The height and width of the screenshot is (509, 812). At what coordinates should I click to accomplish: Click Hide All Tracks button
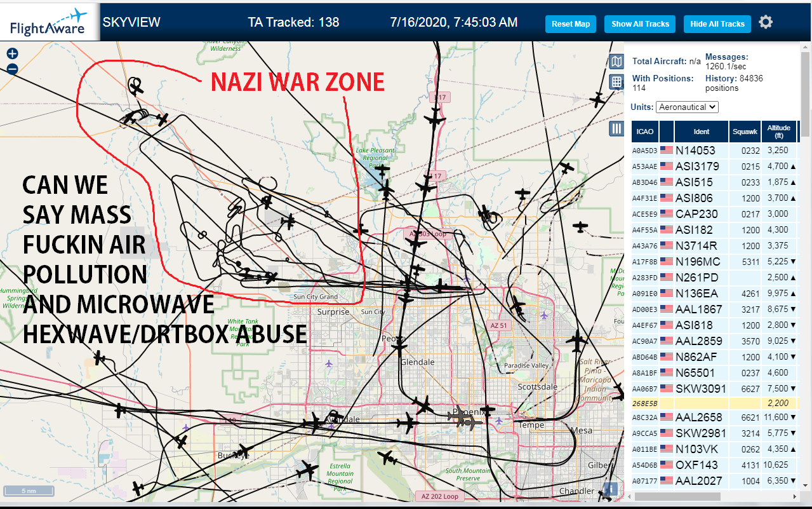click(717, 24)
